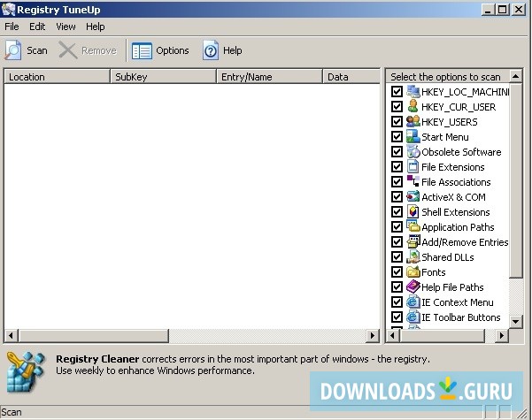This screenshot has width=532, height=420.
Task: Disable the ActiveX & COM checkbox
Action: 397,196
